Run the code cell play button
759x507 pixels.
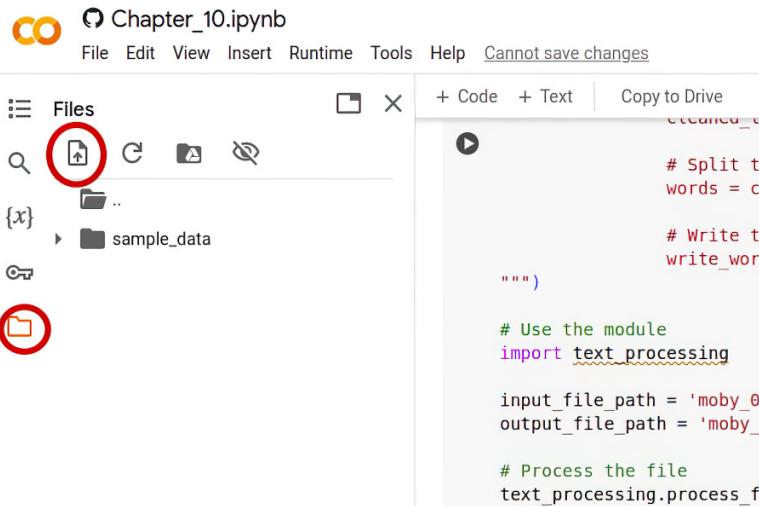[467, 144]
